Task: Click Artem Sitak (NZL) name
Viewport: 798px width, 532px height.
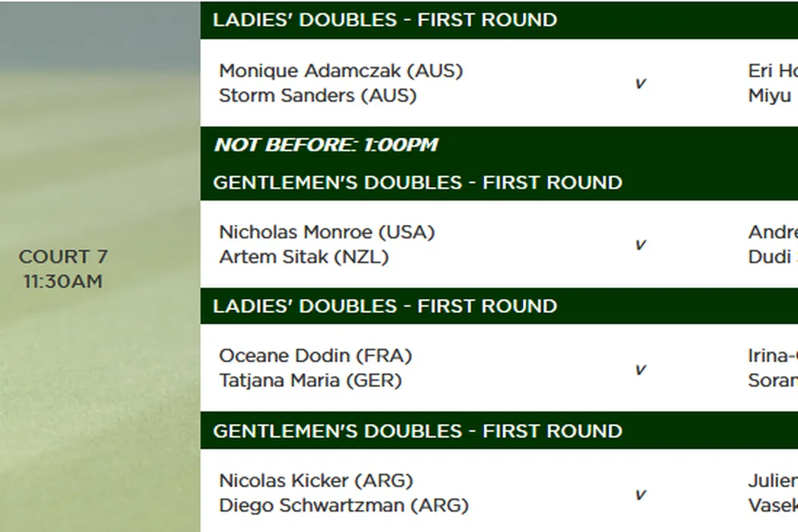Action: (x=303, y=257)
